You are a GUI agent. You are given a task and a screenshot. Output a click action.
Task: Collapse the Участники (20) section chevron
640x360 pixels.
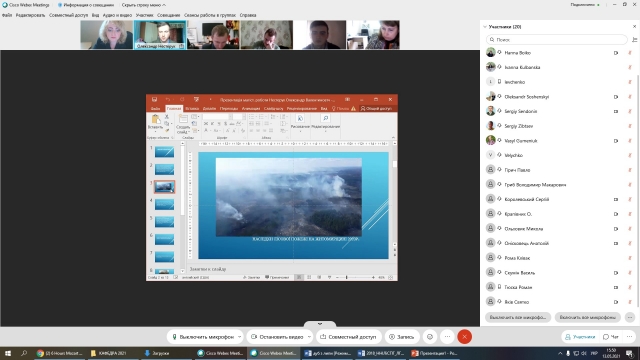pyautogui.click(x=484, y=27)
